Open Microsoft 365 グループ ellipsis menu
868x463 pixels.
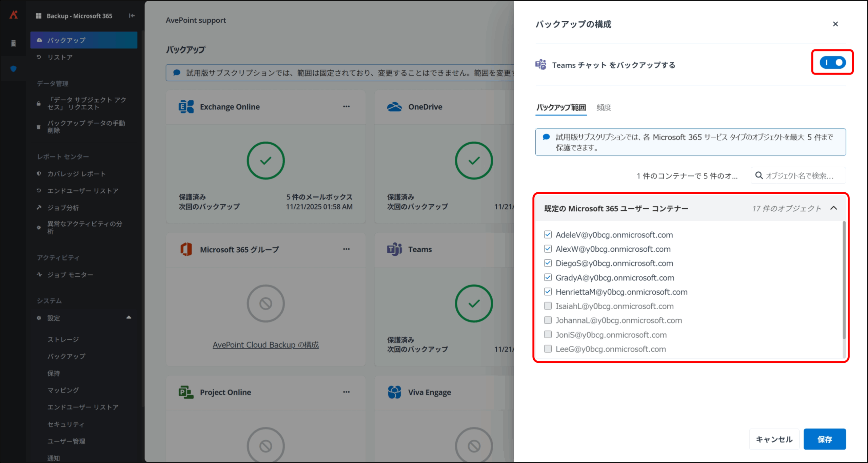tap(346, 249)
